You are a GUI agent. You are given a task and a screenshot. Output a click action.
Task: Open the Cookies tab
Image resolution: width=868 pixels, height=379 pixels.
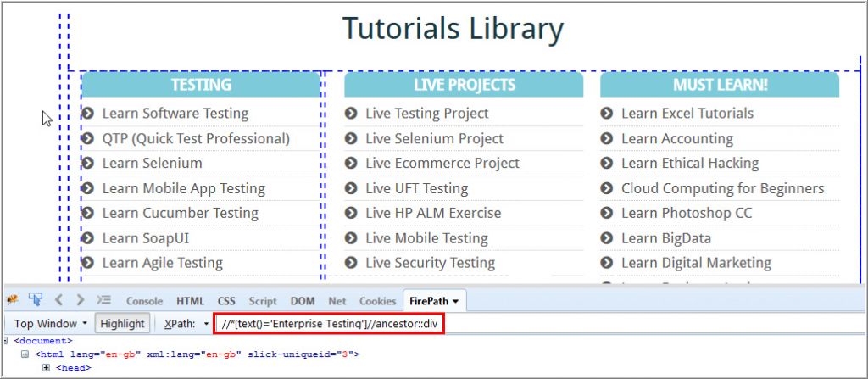(377, 302)
